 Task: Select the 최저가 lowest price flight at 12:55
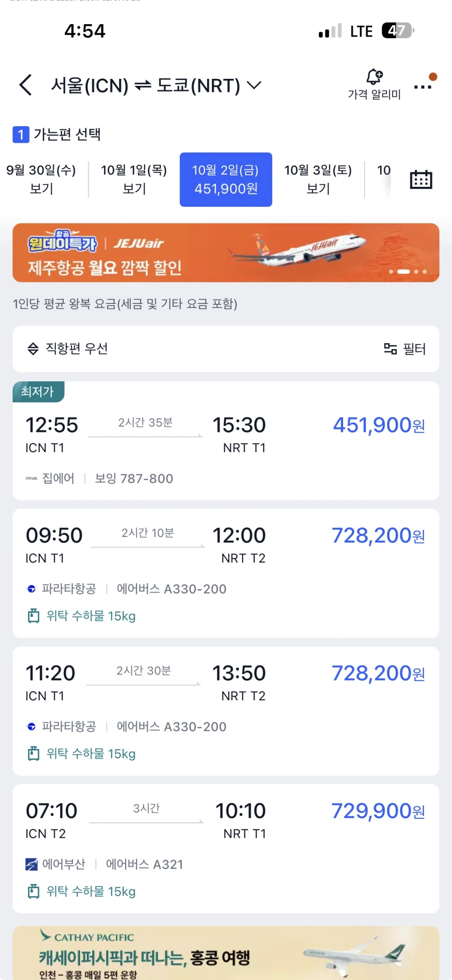coord(225,441)
